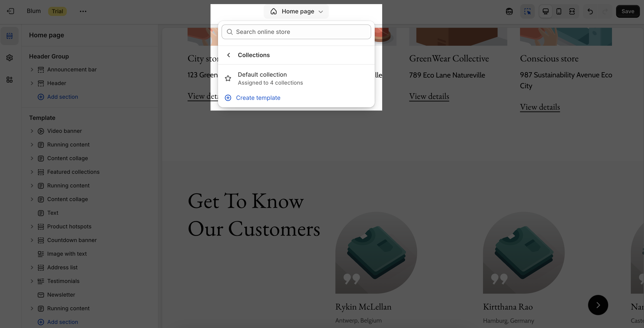Switch to mobile preview

(x=559, y=11)
